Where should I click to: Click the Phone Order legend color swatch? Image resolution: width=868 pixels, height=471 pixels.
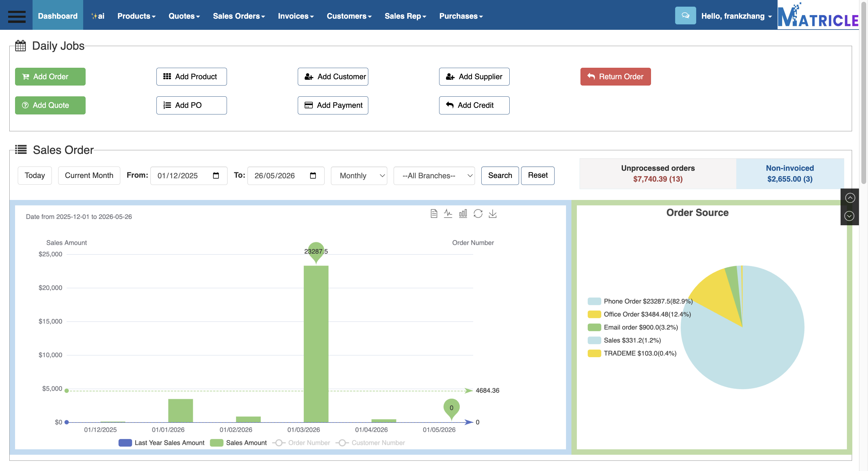(x=594, y=301)
